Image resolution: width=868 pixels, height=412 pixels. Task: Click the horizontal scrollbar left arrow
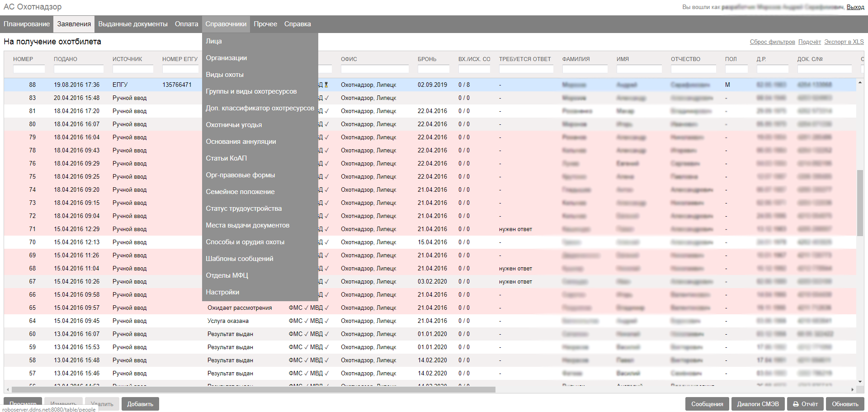click(x=8, y=389)
